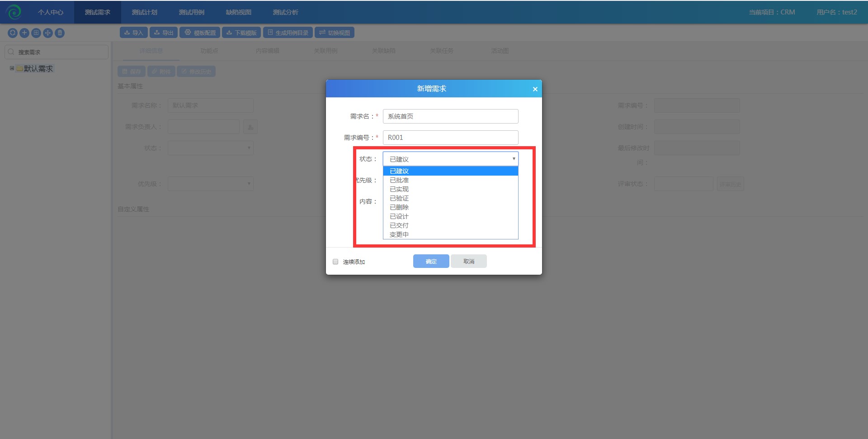Select the 默认需求 tree node
This screenshot has width=868, height=439.
pyautogui.click(x=38, y=69)
